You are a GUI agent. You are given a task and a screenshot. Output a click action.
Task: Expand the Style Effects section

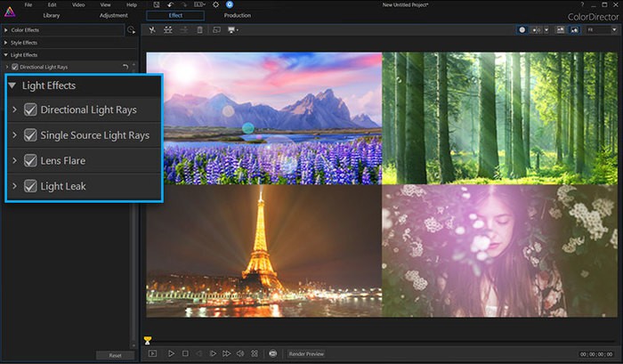pyautogui.click(x=7, y=42)
